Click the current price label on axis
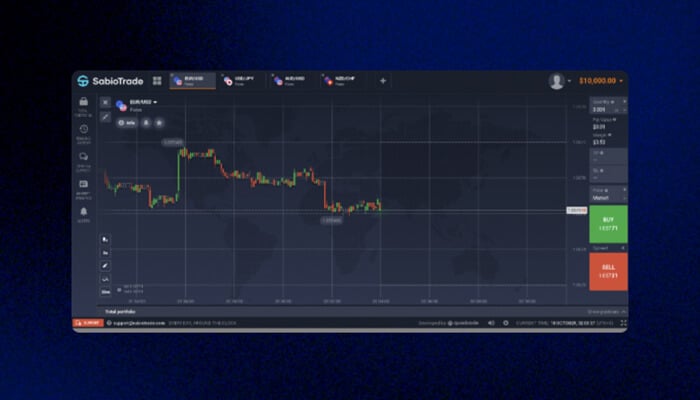 [577, 210]
